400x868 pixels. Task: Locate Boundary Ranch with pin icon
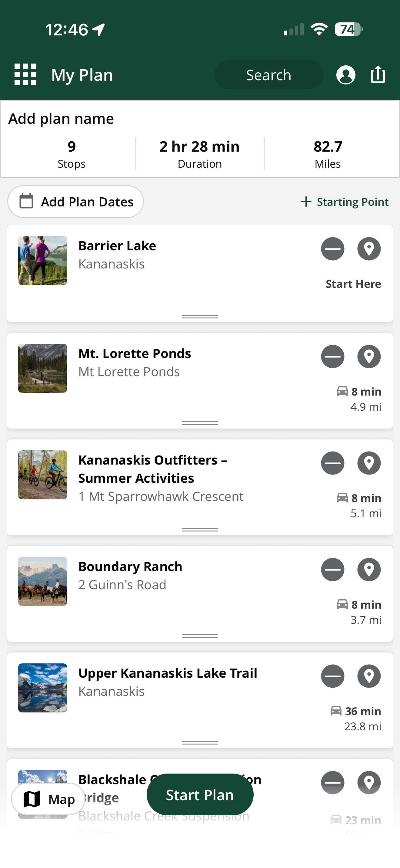(369, 570)
